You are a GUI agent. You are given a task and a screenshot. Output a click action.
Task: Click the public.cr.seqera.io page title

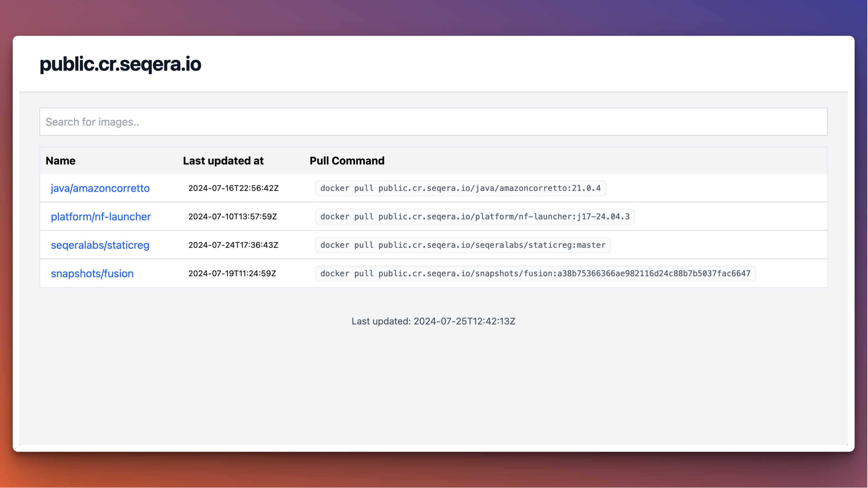(x=120, y=64)
